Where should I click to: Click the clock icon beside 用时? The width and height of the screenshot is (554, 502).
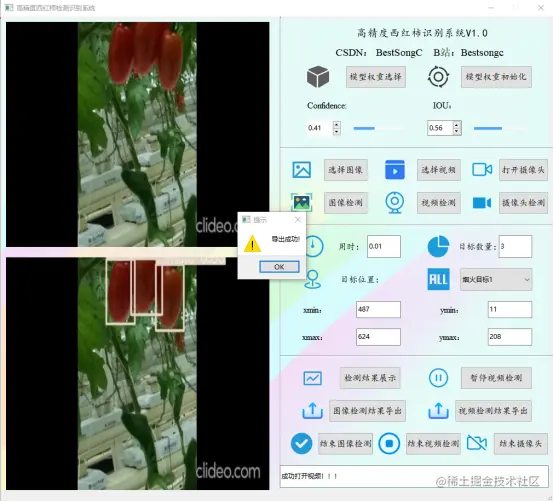coord(314,246)
